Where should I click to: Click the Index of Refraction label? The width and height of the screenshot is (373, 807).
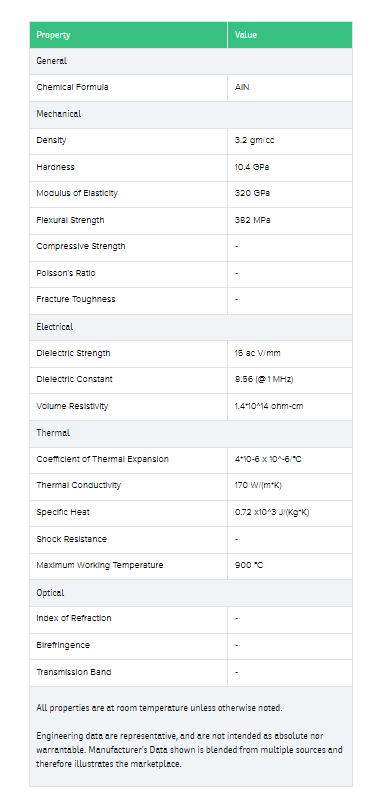point(74,618)
